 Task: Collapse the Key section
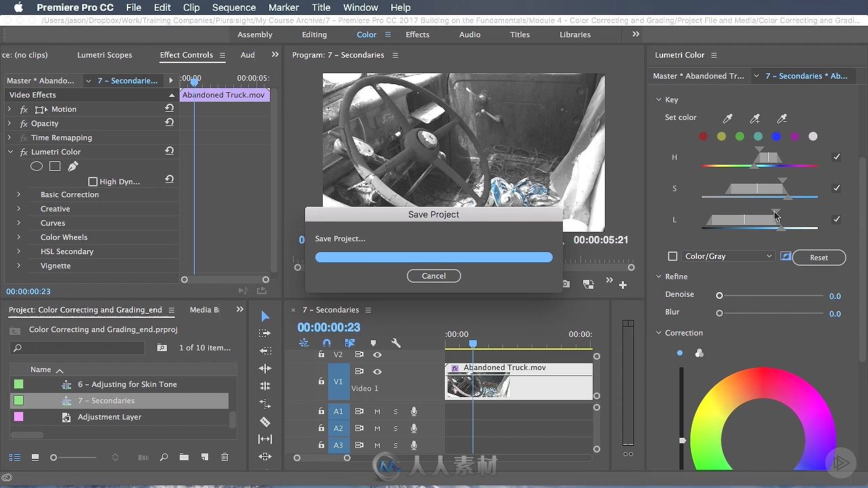point(658,100)
